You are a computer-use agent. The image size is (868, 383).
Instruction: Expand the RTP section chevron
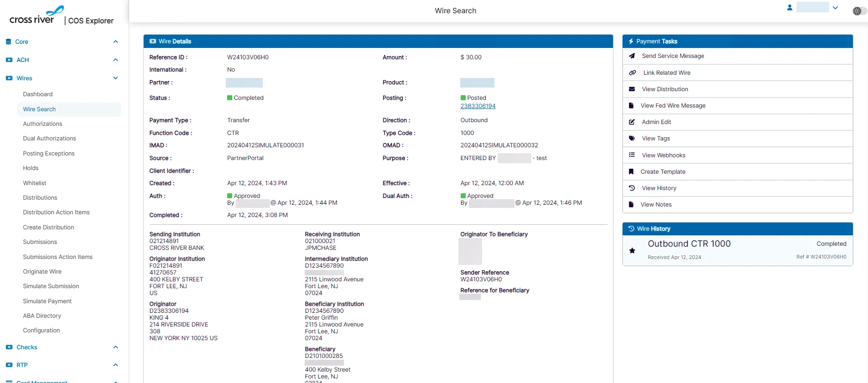pos(115,365)
